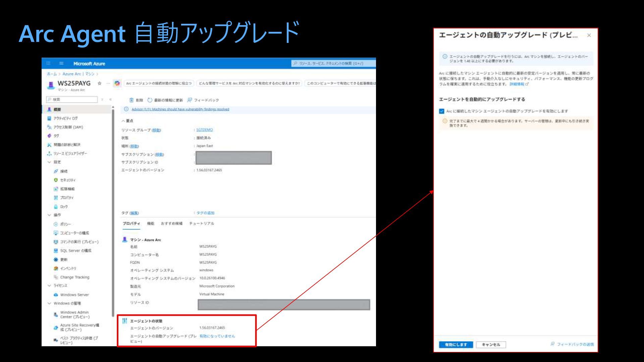Favorite WS25PAYG with the star icon
Viewport: 644px width, 362px height.
(99, 83)
